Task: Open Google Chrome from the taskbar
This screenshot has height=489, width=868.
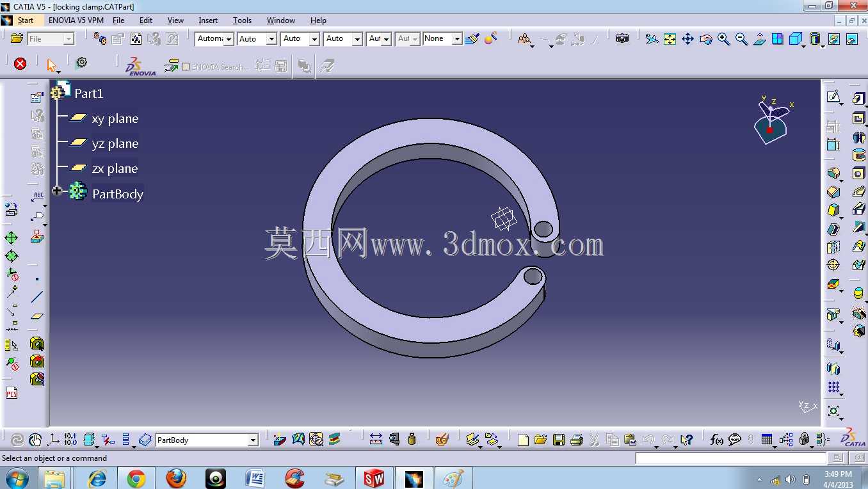Action: (x=136, y=478)
